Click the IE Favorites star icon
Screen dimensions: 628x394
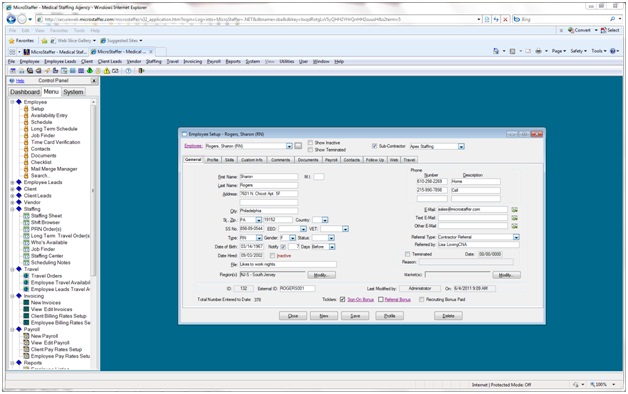click(12, 40)
